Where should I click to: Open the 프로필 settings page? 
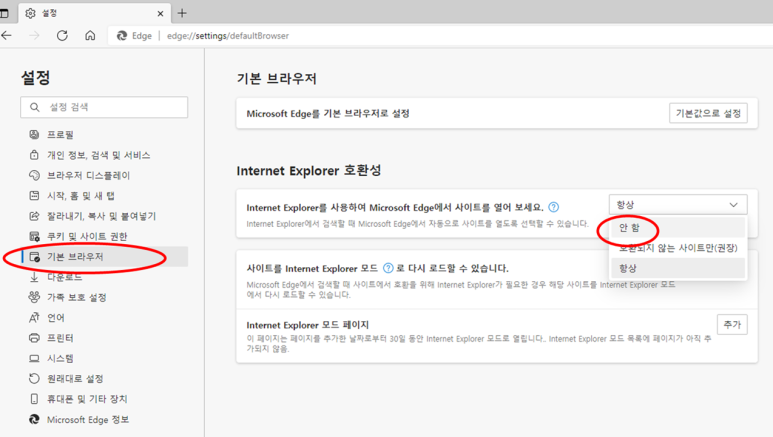pos(60,134)
